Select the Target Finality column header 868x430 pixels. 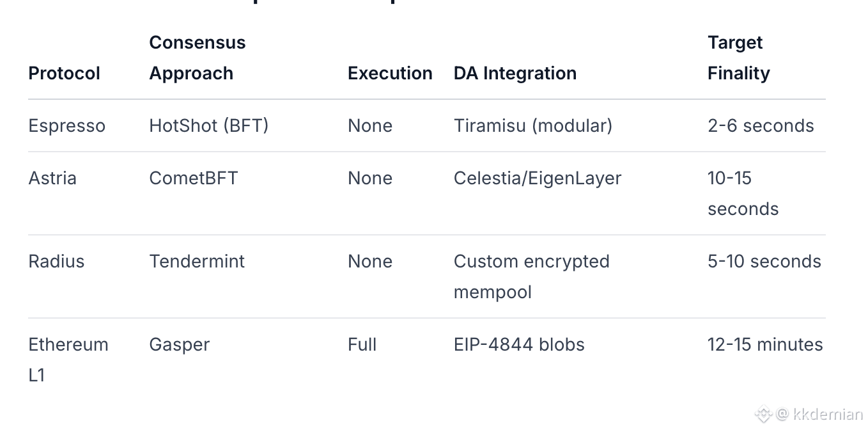pyautogui.click(x=738, y=58)
